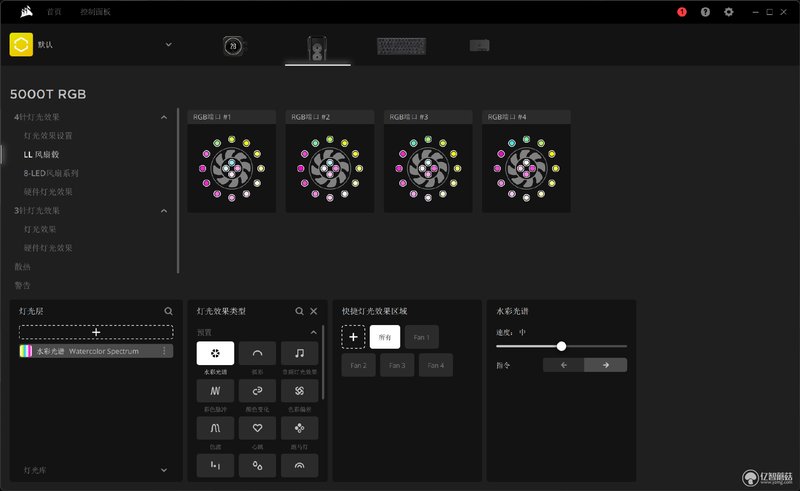800x491 pixels.
Task: Choose the four-dot marquee effect
Action: pos(299,428)
